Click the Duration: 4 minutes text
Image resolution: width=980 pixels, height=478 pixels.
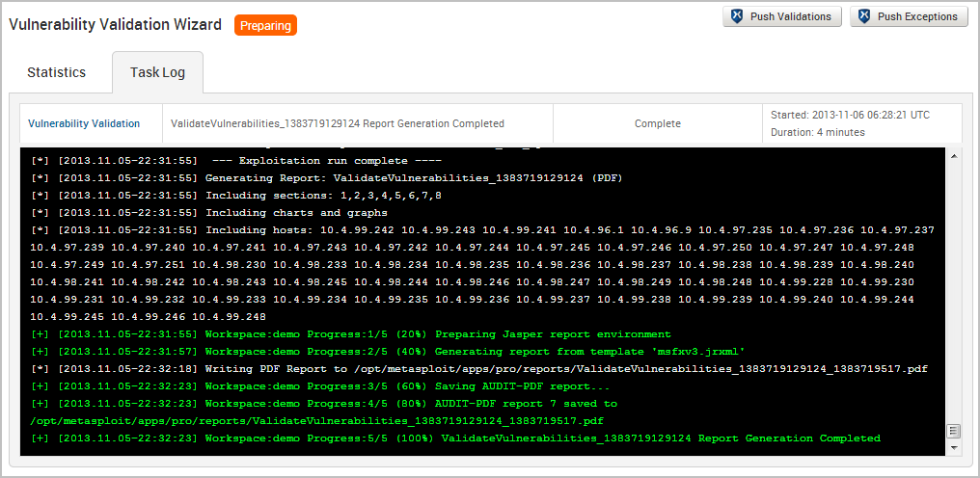pos(817,132)
